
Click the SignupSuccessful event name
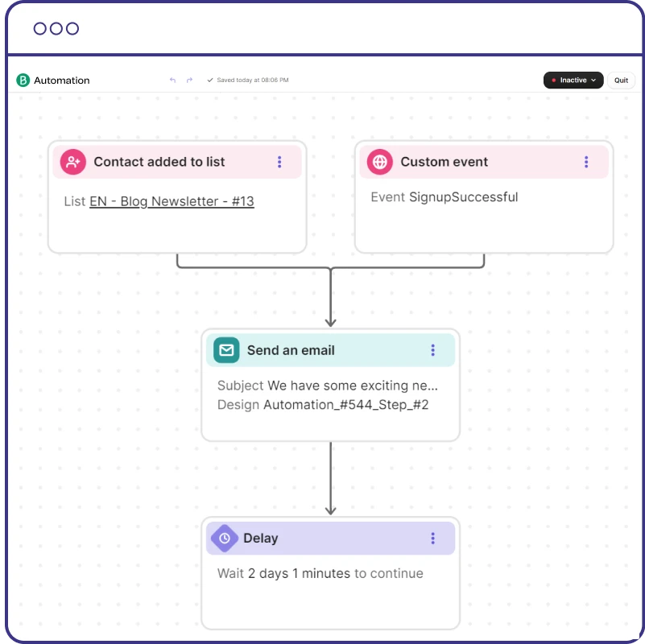463,197
